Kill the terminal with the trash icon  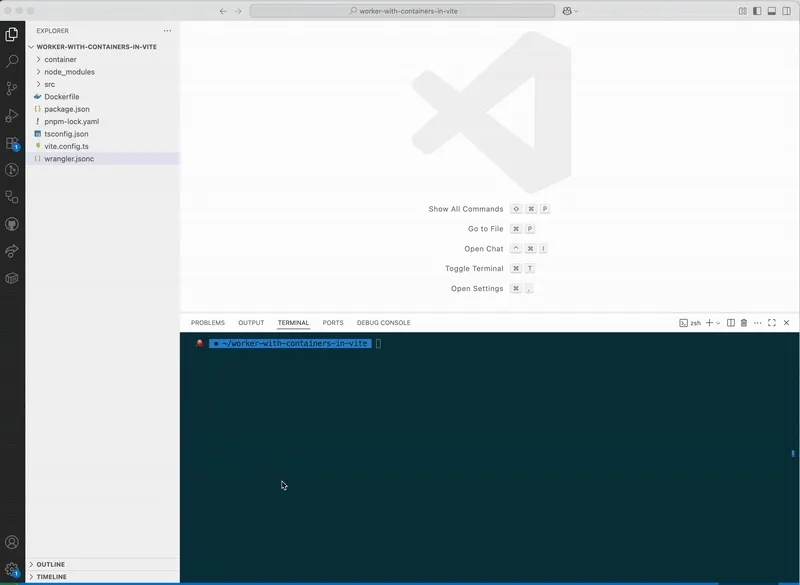pos(744,322)
